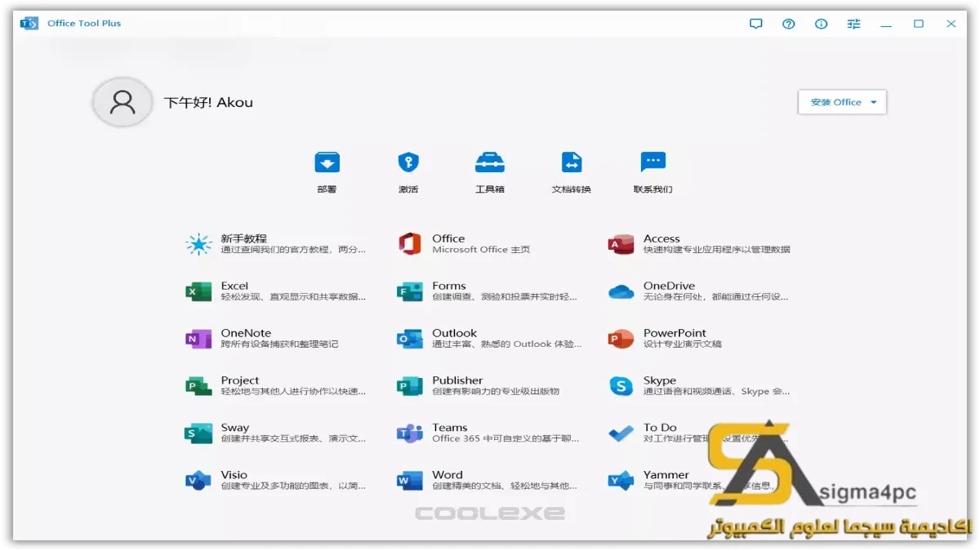Click the 文档转换 label text
This screenshot has width=980, height=551.
pyautogui.click(x=572, y=189)
